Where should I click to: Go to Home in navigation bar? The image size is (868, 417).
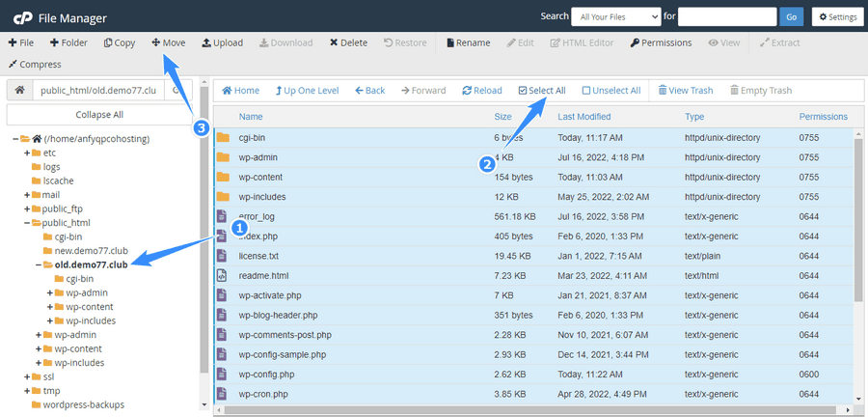point(241,91)
